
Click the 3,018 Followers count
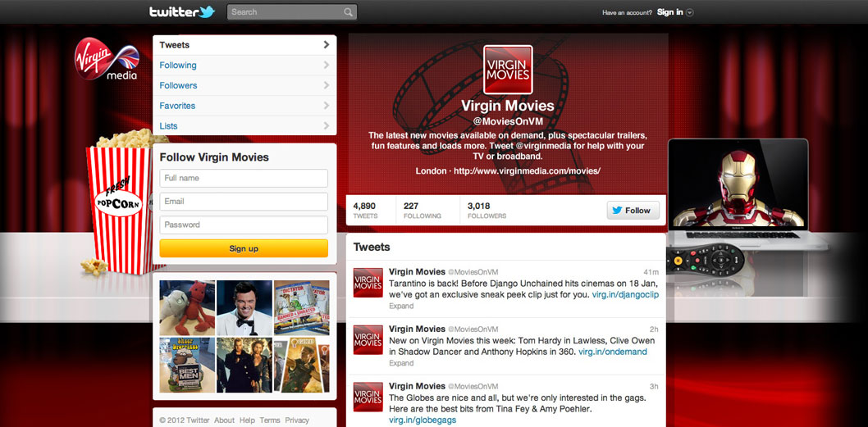tap(487, 210)
